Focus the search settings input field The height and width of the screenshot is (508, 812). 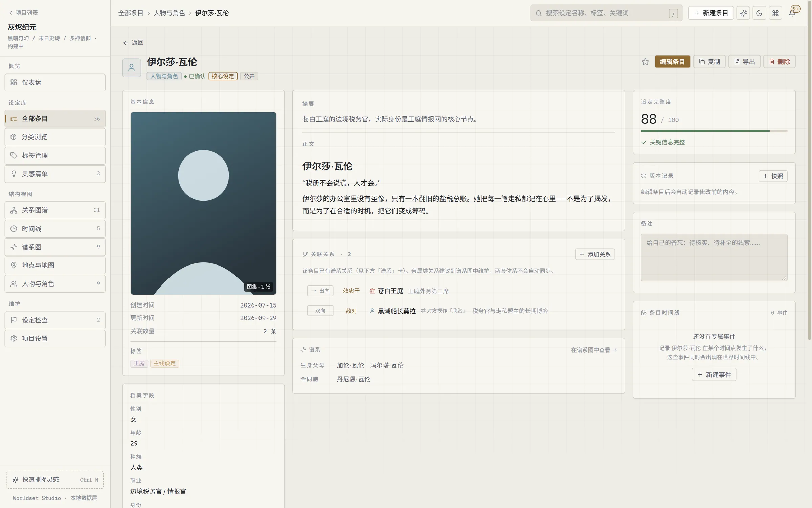[x=606, y=13]
